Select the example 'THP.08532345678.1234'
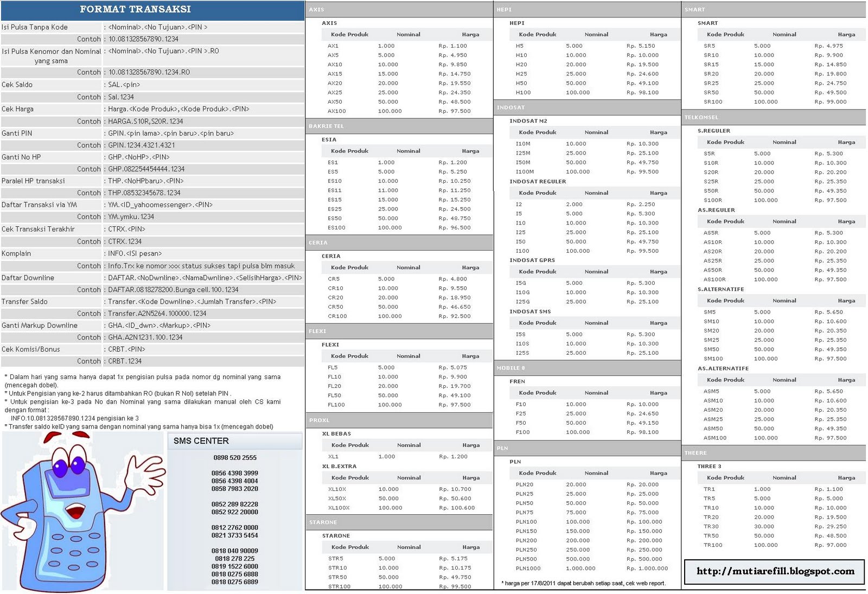 click(x=144, y=193)
